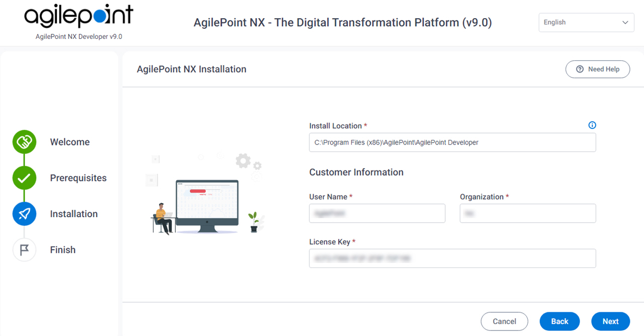The image size is (644, 336).
Task: Click the Cancel button
Action: point(504,321)
